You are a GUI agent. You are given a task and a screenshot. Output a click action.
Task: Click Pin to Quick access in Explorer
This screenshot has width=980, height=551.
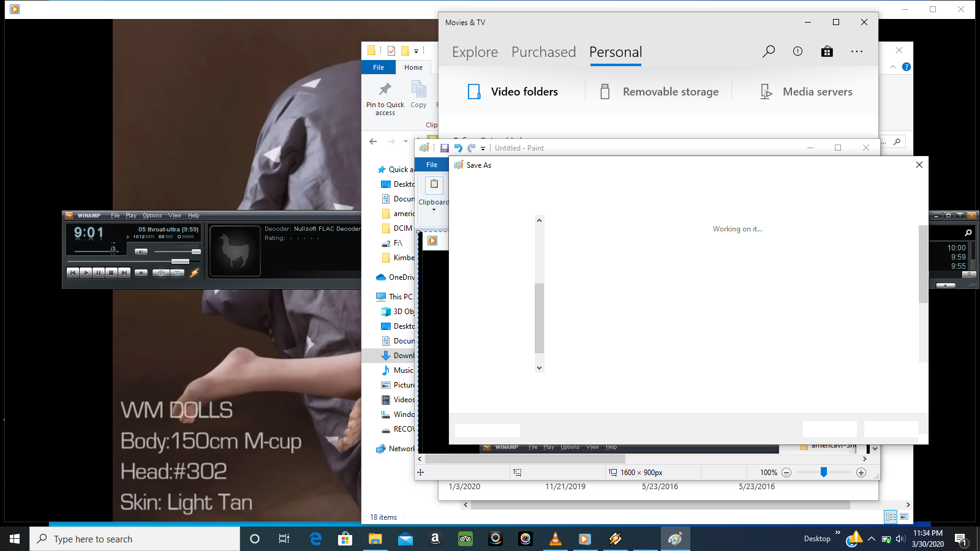385,99
